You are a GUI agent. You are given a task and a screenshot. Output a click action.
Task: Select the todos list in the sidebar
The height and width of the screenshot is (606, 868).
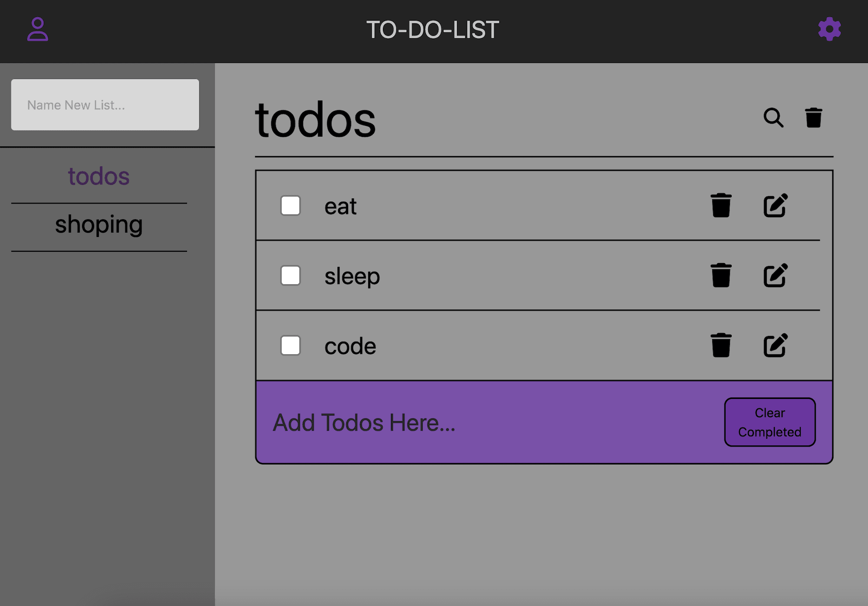point(98,176)
